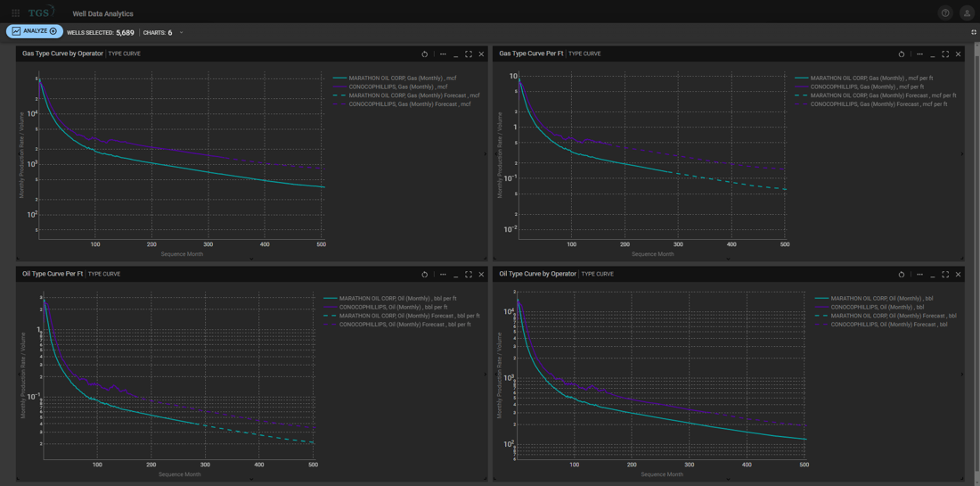Expand Oil Type Curve Per Ft to fullscreen

(x=469, y=275)
